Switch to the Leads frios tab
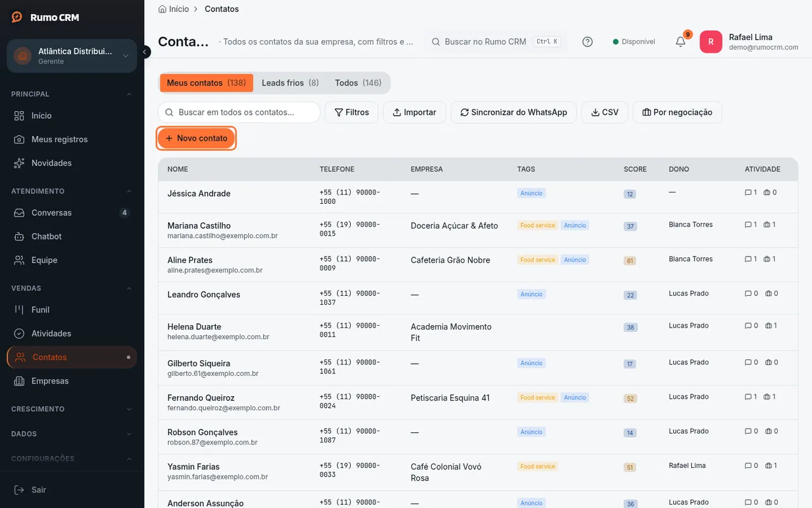 coord(290,83)
